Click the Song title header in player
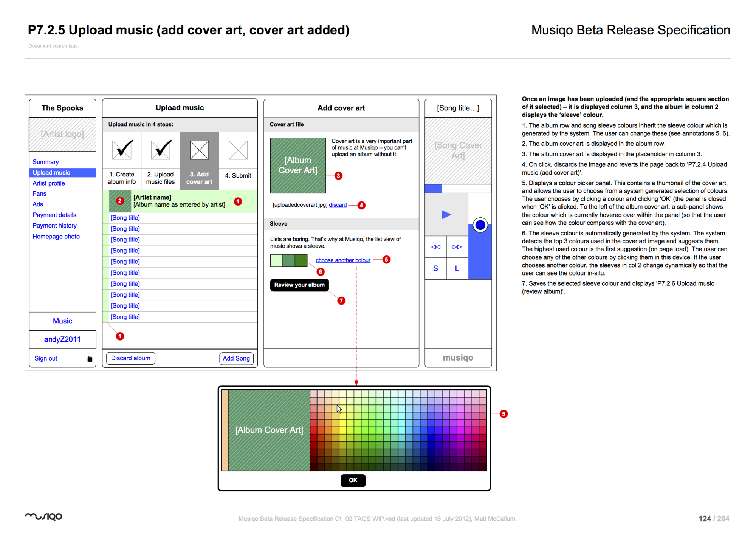The height and width of the screenshot is (534, 756). [458, 108]
